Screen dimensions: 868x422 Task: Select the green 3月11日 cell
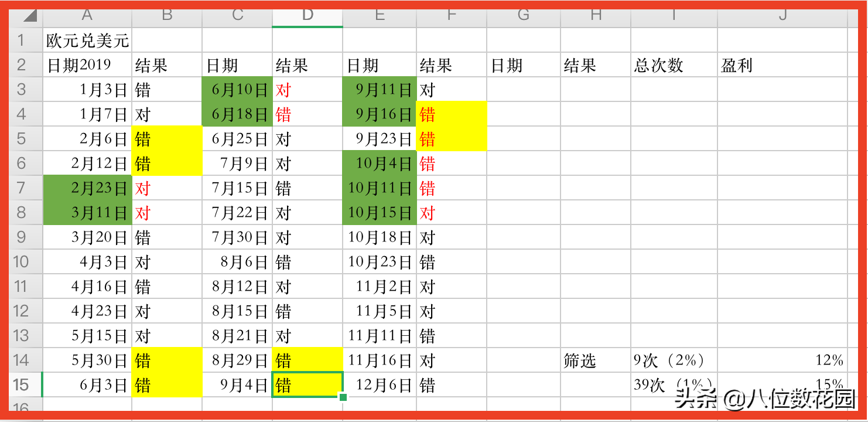coord(88,213)
